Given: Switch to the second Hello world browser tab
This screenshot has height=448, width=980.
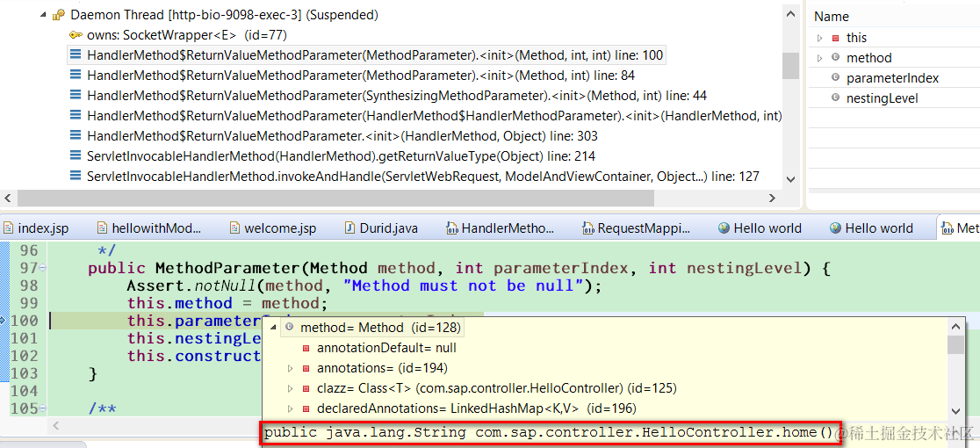Looking at the screenshot, I should pos(871,228).
